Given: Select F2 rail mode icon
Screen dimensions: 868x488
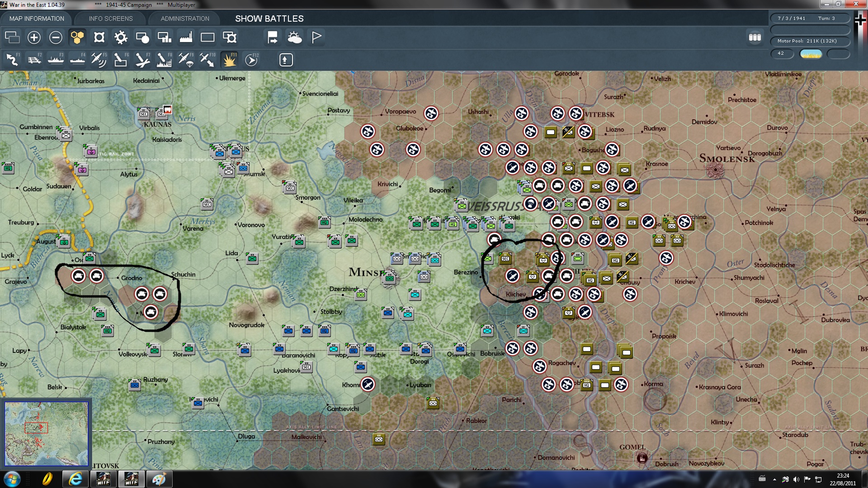Looking at the screenshot, I should pyautogui.click(x=34, y=60).
